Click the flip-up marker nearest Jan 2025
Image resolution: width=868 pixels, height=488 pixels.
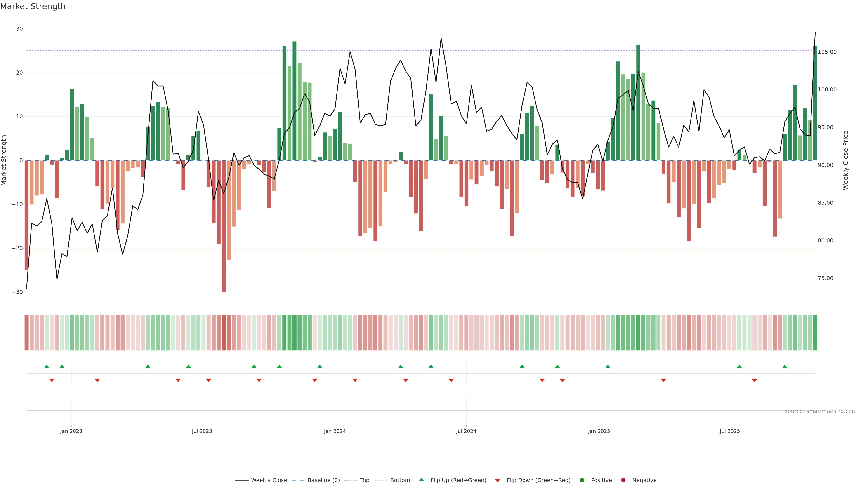tap(608, 366)
